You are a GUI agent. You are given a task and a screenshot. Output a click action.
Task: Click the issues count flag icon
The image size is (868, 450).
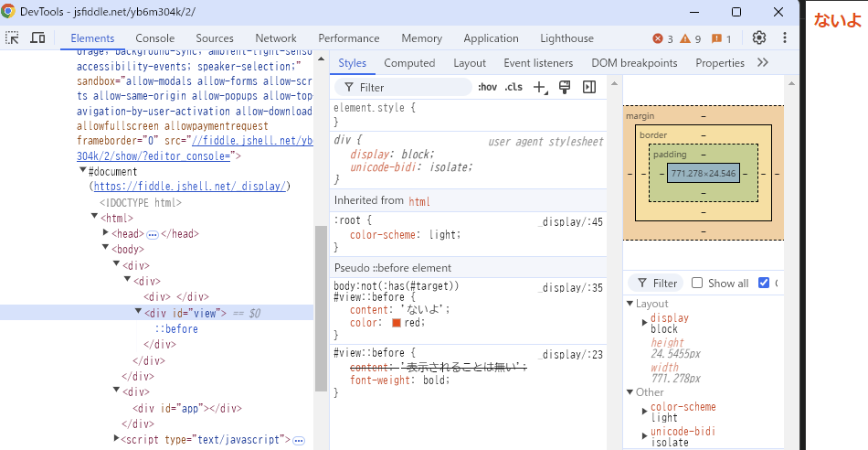pos(717,38)
